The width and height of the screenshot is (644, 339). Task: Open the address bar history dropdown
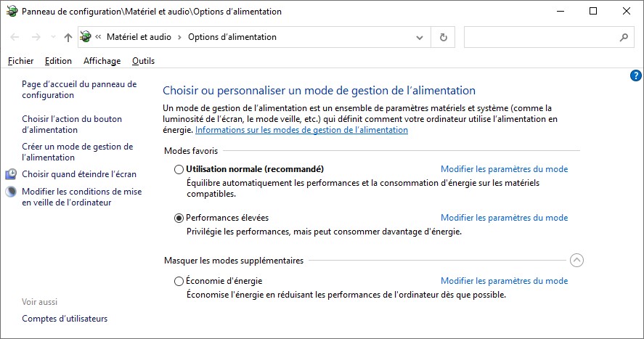click(x=420, y=37)
